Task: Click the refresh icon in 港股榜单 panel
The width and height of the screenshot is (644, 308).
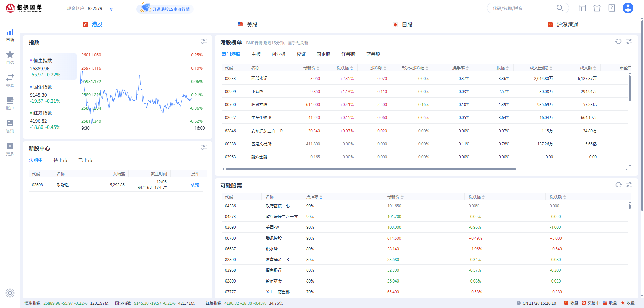Action: click(618, 41)
